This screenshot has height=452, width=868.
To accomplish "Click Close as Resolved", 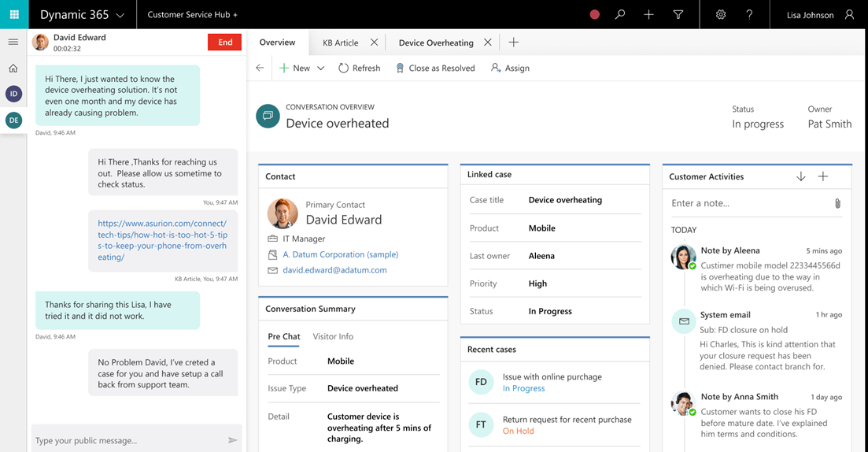I will 435,69.
